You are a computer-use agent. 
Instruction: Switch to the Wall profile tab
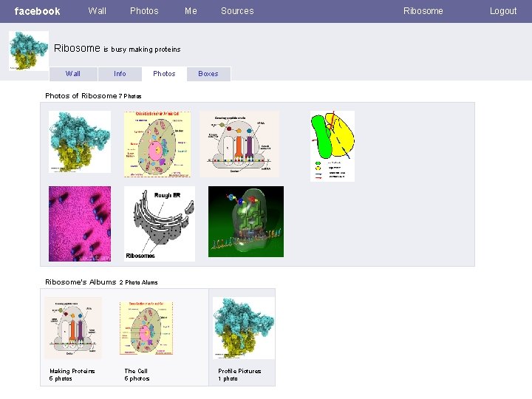coord(73,74)
